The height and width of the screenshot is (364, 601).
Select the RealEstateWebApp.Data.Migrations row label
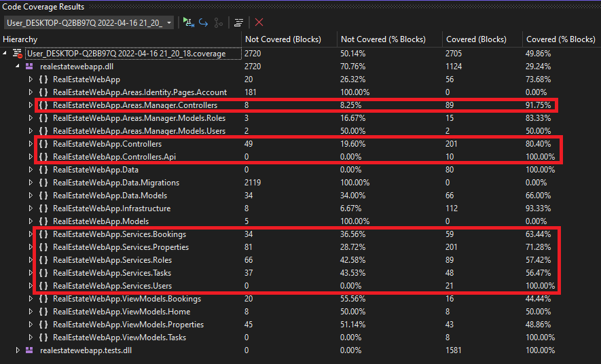116,183
